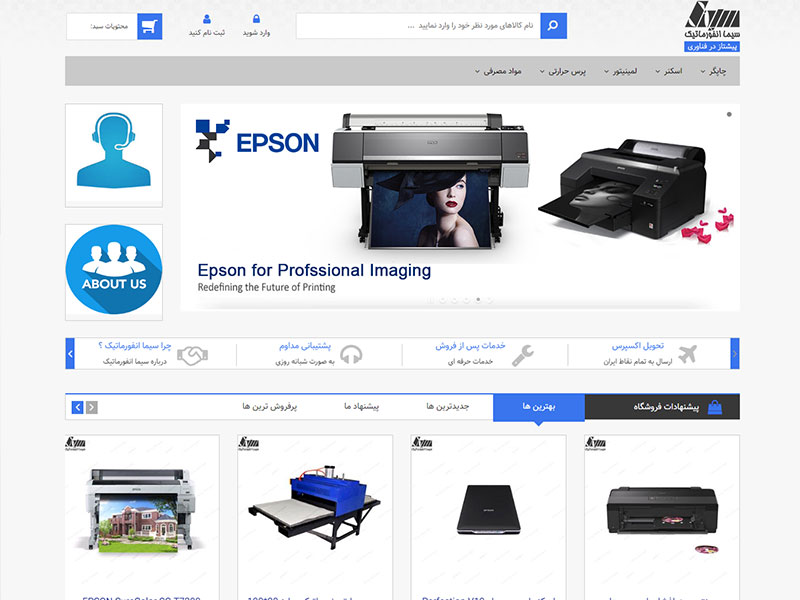
Task: Click the ثبت نام کنید link
Action: pos(207,32)
